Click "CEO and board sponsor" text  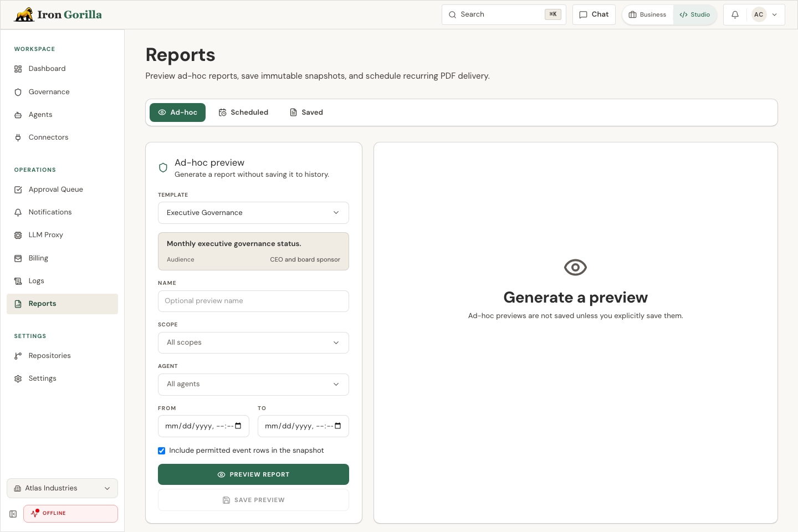[x=305, y=260]
